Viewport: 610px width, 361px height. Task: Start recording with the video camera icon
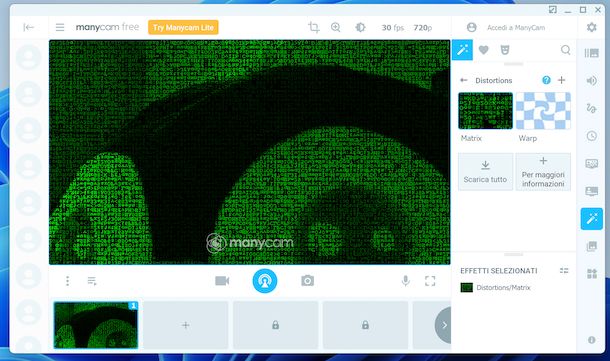[x=222, y=280]
